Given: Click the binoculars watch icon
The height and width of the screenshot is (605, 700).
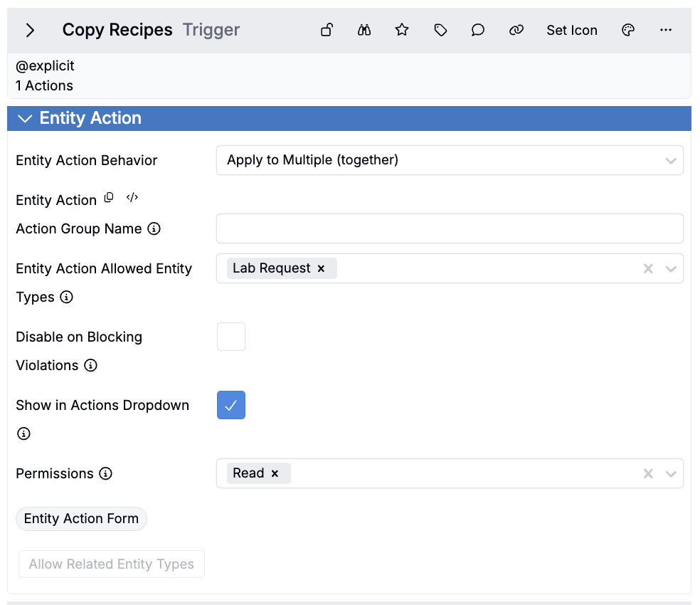Looking at the screenshot, I should pos(364,30).
